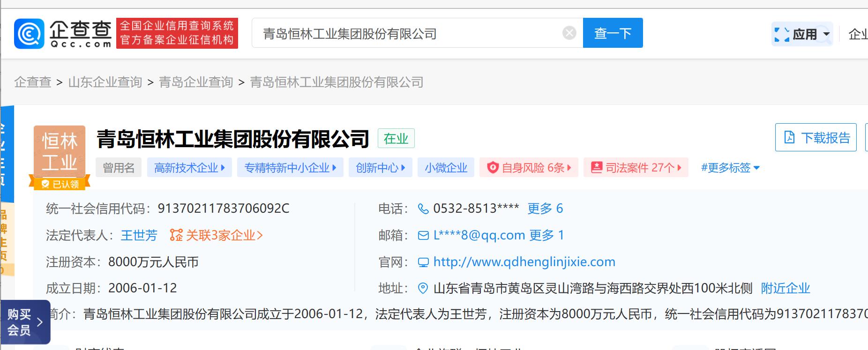Open 青岛企业查询 breadcrumb link
The height and width of the screenshot is (350, 868).
pos(196,82)
